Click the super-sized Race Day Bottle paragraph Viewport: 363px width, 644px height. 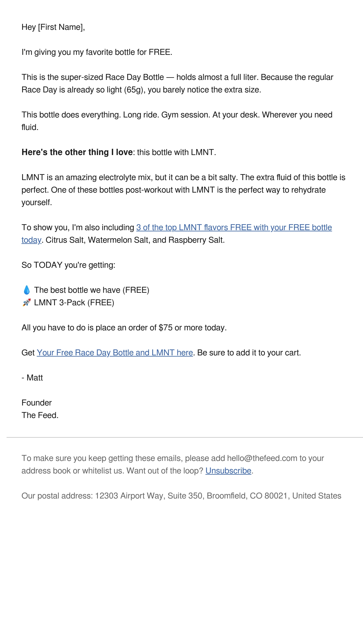click(177, 83)
